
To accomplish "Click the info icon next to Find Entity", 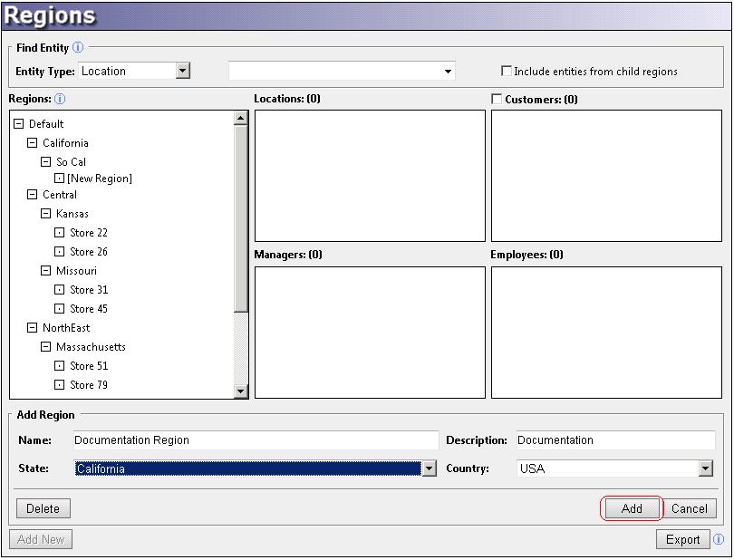I will pos(78,48).
